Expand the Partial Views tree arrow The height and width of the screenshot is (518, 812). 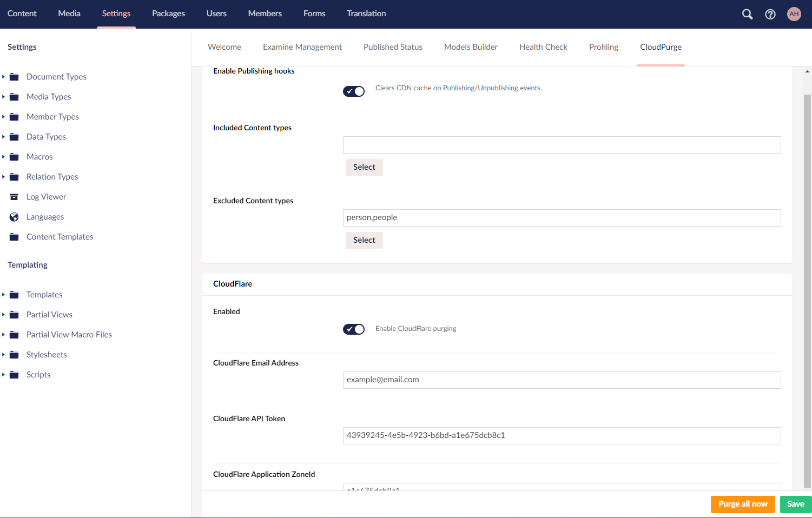point(3,315)
